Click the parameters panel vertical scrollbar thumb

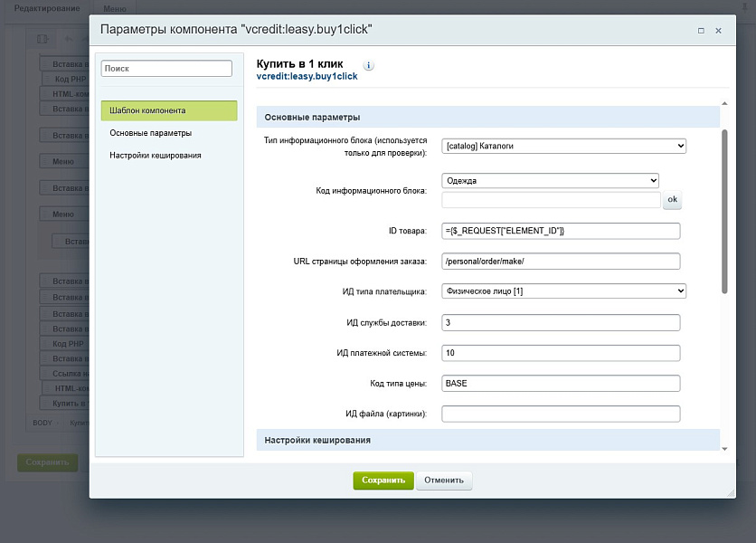(x=723, y=213)
